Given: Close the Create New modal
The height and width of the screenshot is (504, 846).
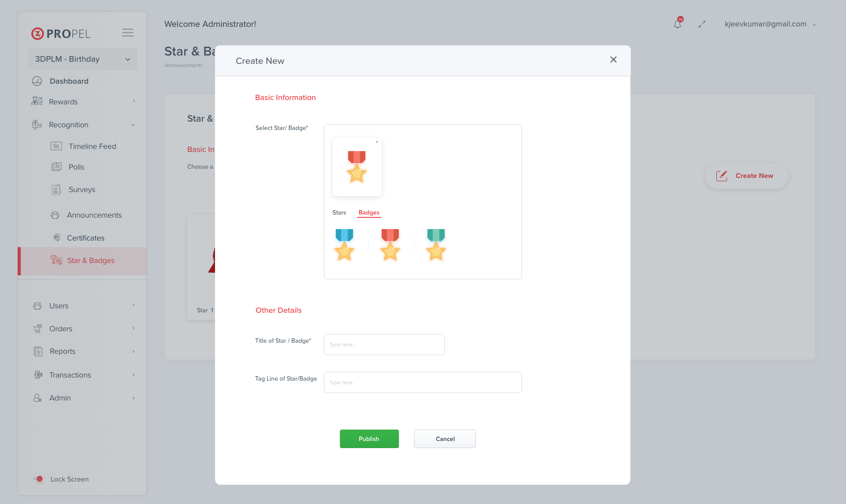Looking at the screenshot, I should click(x=612, y=59).
